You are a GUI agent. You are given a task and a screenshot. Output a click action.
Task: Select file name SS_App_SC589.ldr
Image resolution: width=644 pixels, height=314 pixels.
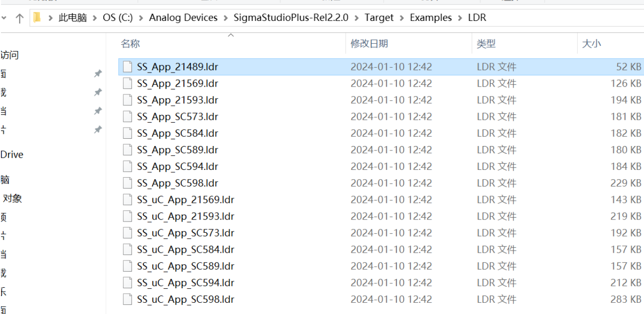pyautogui.click(x=177, y=149)
